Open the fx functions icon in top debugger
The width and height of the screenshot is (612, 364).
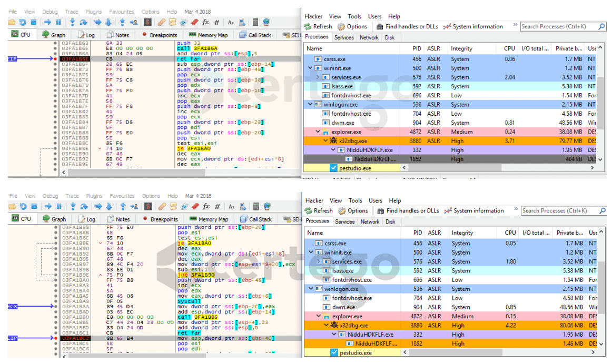pos(205,22)
